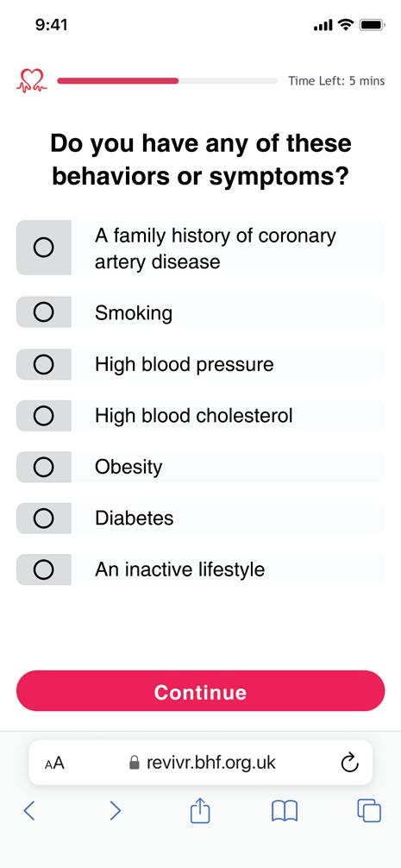Click the red progress bar
Screen dimensions: 401x868
click(117, 81)
